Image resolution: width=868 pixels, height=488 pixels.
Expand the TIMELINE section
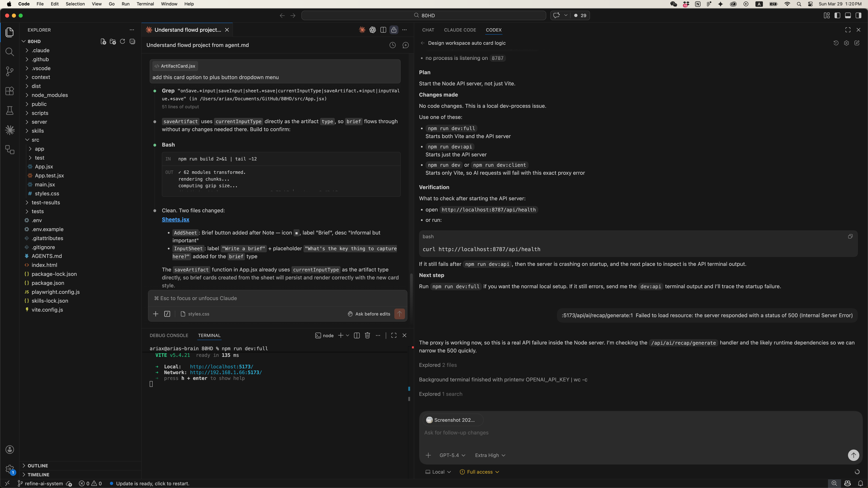38,474
